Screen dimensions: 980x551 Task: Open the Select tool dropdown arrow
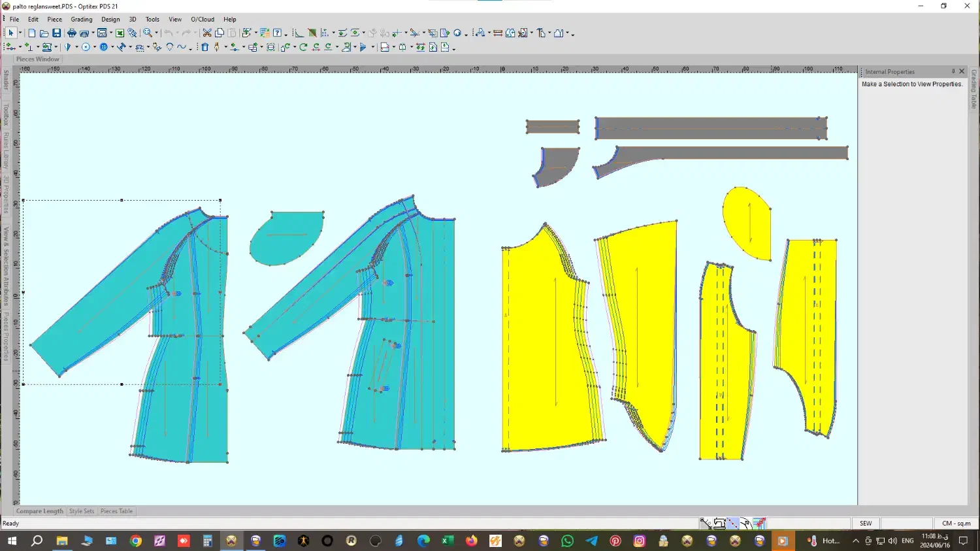[20, 34]
